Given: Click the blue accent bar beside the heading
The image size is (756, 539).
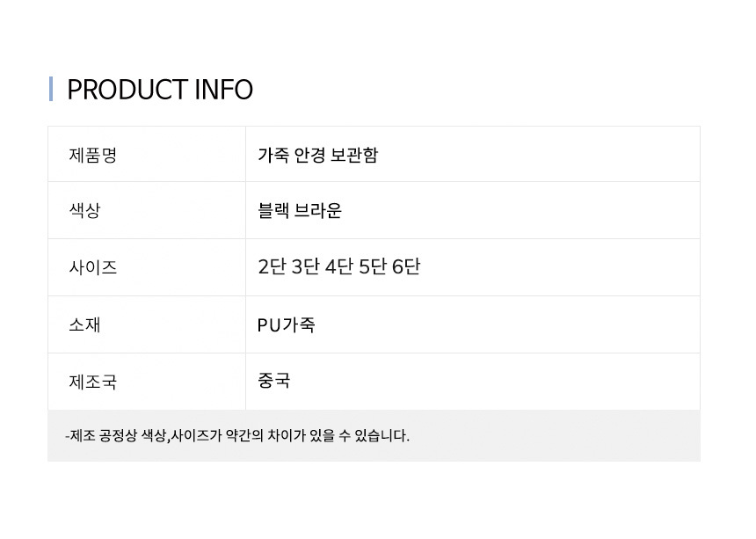Looking at the screenshot, I should click(x=51, y=89).
